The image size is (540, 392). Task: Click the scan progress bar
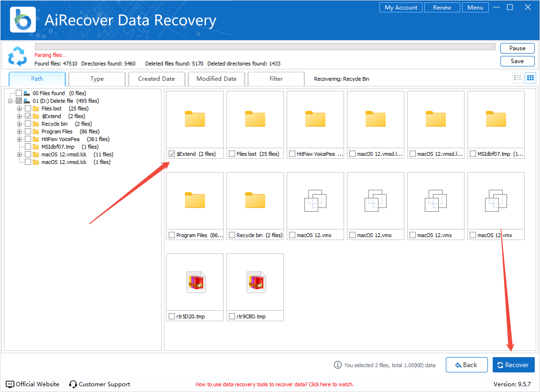click(265, 47)
